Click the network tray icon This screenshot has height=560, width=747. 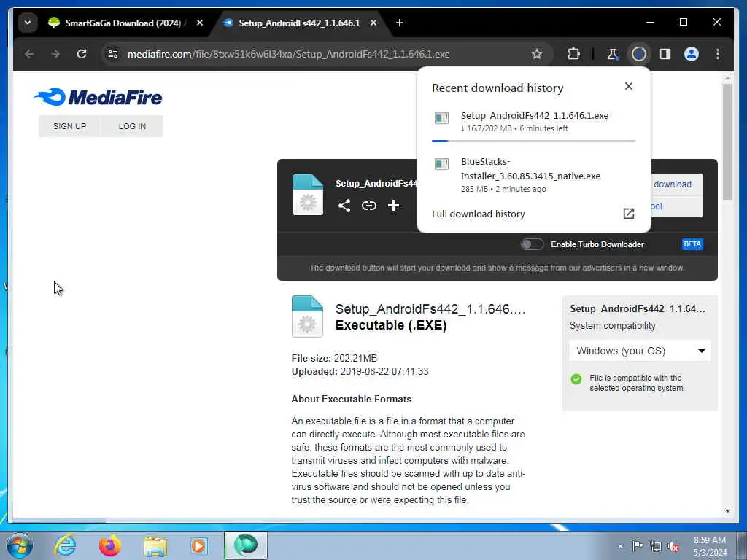[x=656, y=546]
